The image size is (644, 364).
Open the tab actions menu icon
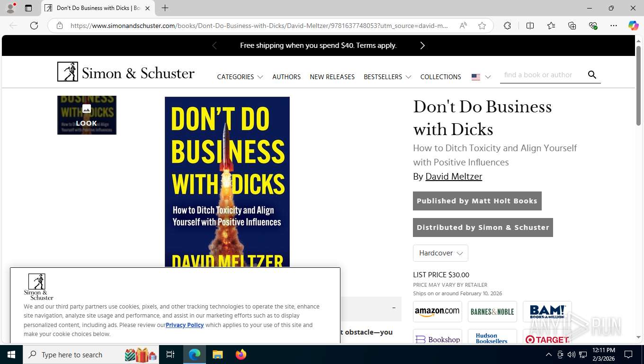[28, 8]
